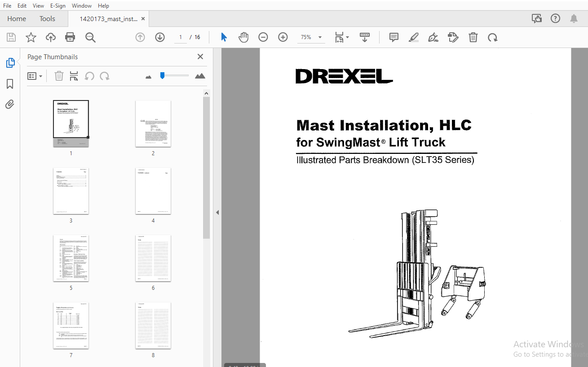The width and height of the screenshot is (588, 367).
Task: Click the 'Mast Installation, HLC' heading text
Action: click(x=384, y=125)
